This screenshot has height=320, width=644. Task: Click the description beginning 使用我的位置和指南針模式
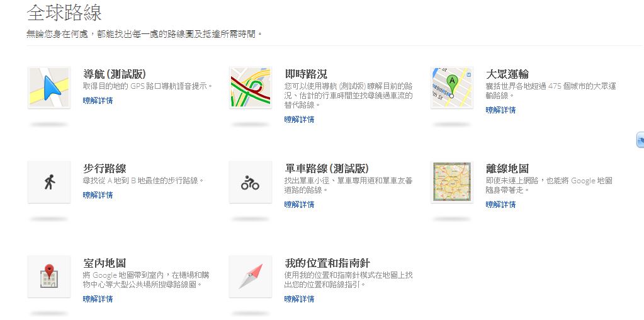click(x=349, y=280)
